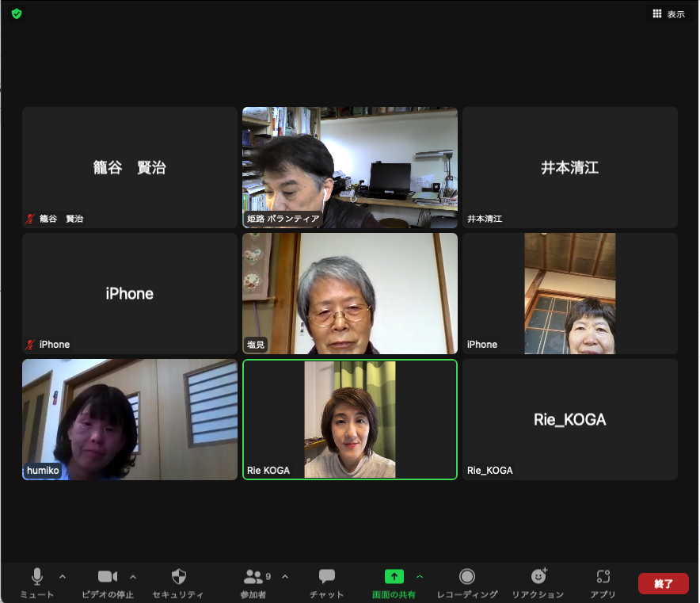
Task: Select the Rie_KOGA participant tile
Action: [570, 419]
